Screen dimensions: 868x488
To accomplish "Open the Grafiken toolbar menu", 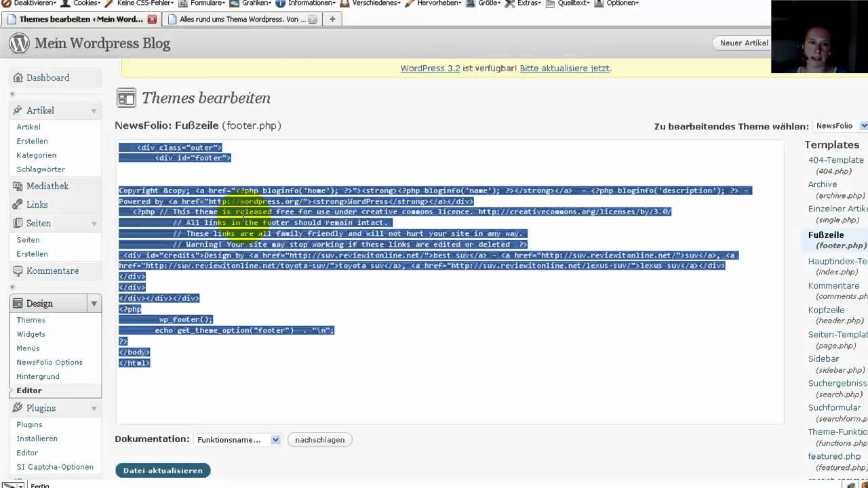I will pyautogui.click(x=251, y=3).
